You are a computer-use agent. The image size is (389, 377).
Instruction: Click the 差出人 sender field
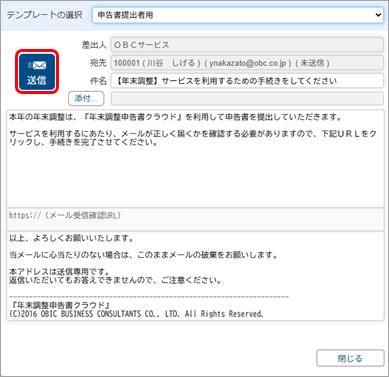pyautogui.click(x=247, y=45)
